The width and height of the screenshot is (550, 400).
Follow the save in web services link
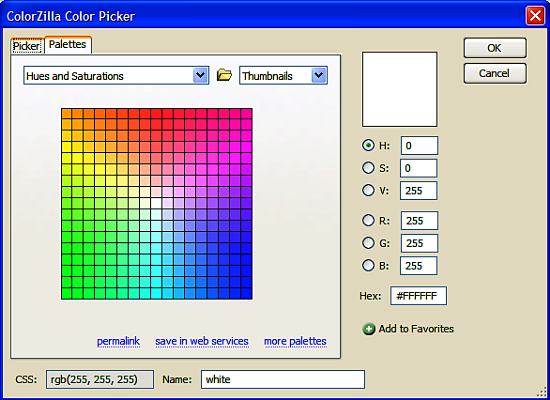coord(202,341)
